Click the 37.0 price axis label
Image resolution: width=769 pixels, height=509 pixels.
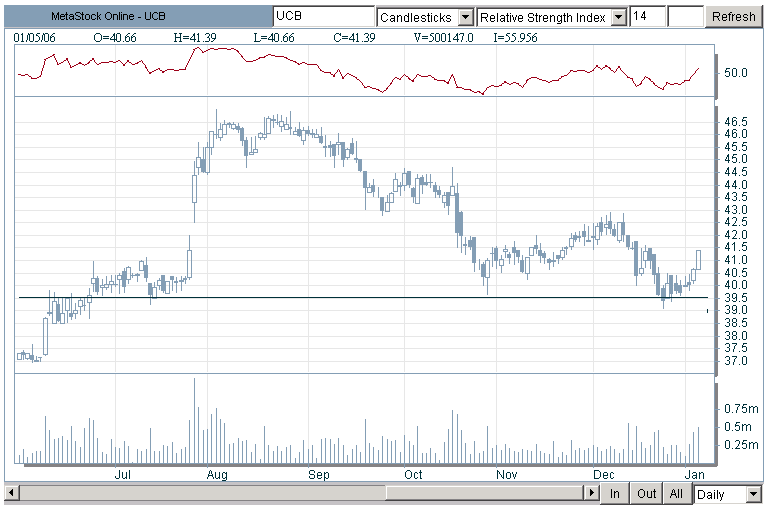[x=736, y=361]
